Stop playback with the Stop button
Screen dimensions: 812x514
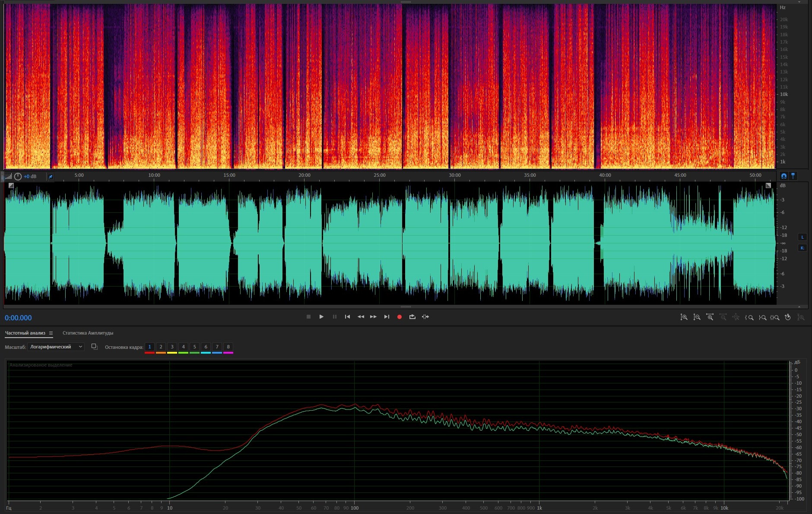pos(308,317)
